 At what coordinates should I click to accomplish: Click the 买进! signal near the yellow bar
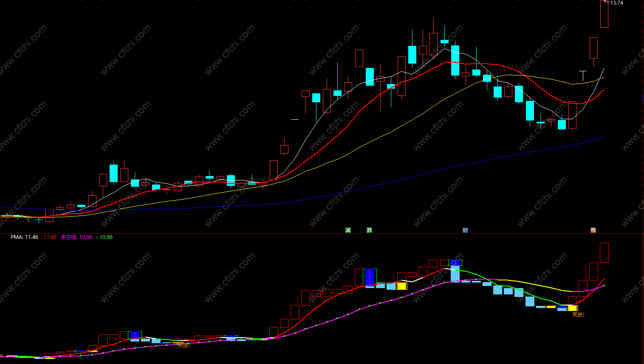click(579, 315)
